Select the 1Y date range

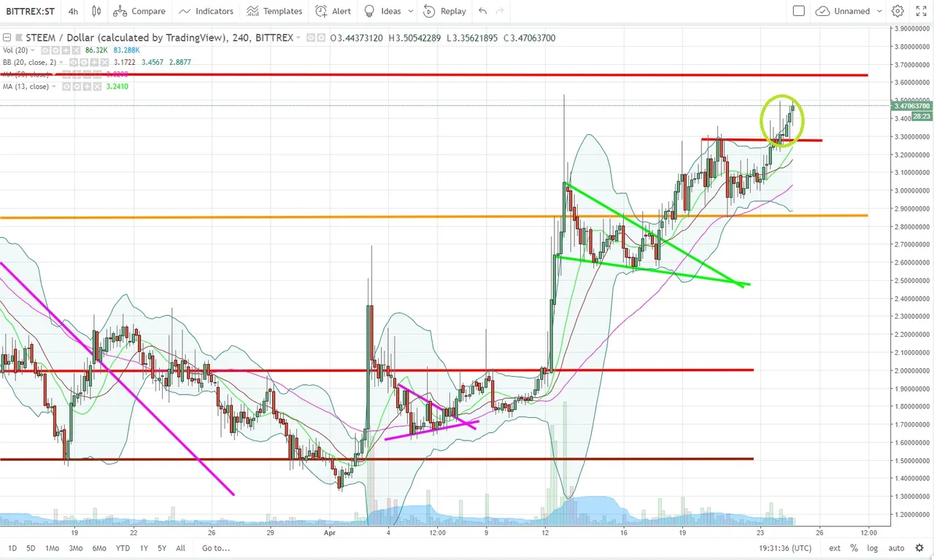point(144,548)
